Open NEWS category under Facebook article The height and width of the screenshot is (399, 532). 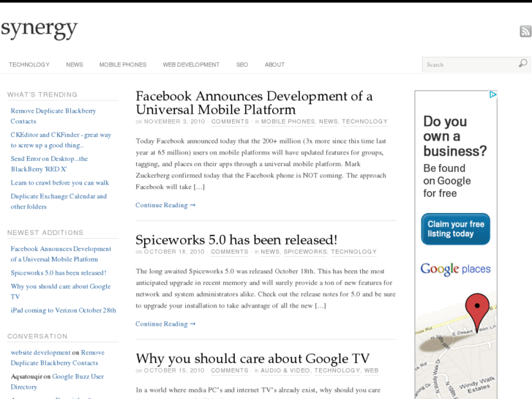[x=328, y=122]
